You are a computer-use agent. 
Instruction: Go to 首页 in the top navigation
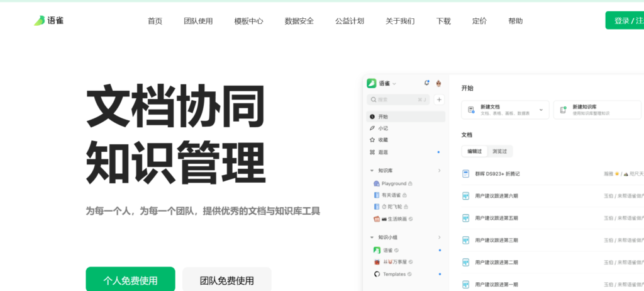coord(155,21)
